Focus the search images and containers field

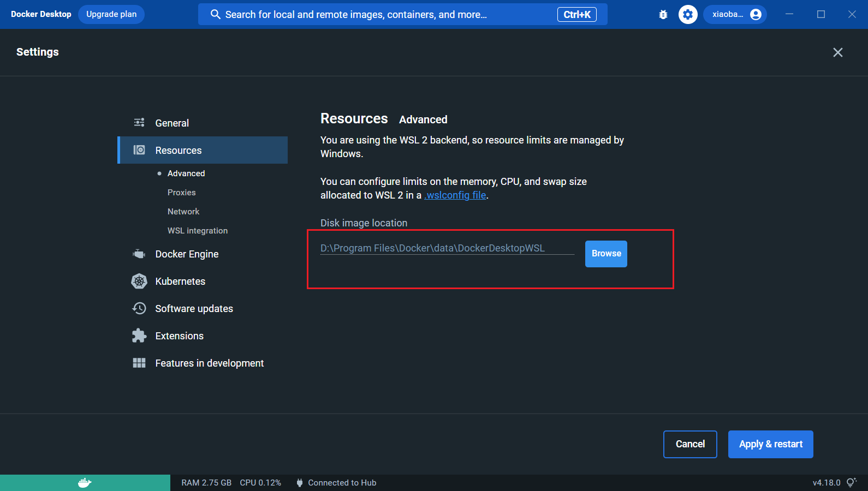(403, 15)
